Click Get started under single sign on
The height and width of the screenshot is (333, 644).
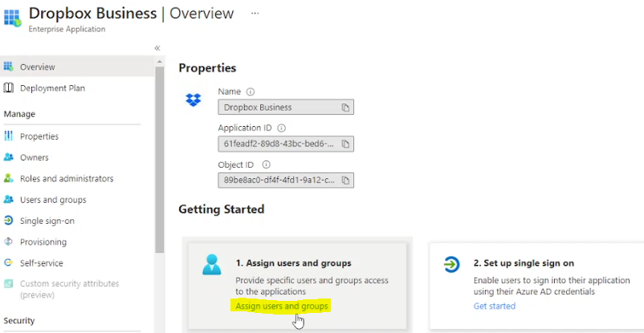(495, 306)
